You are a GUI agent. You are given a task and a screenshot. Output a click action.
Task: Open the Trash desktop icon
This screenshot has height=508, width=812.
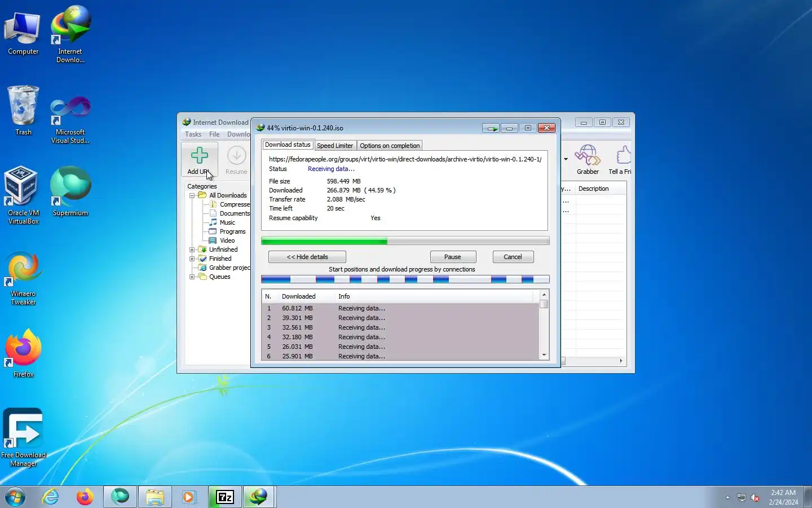(x=23, y=111)
